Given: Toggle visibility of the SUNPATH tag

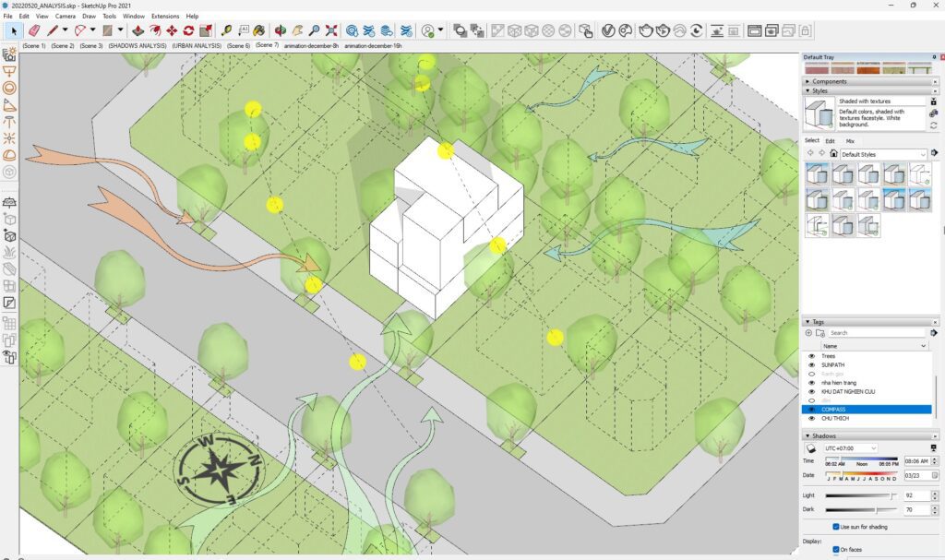Looking at the screenshot, I should pyautogui.click(x=812, y=365).
